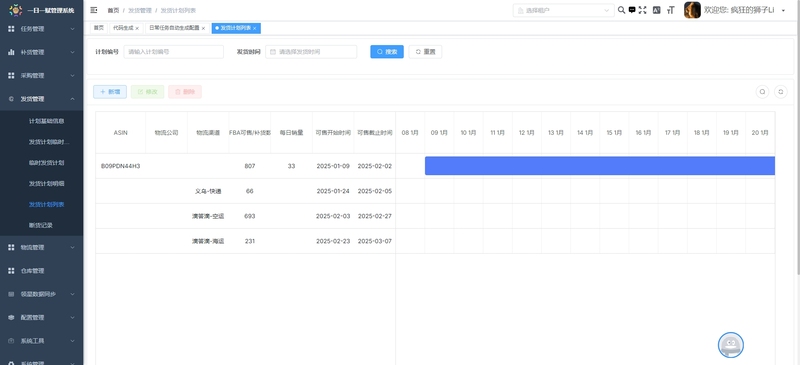Open the user menu caret beside 疯狂的狮子Li
This screenshot has width=800, height=365.
[783, 11]
